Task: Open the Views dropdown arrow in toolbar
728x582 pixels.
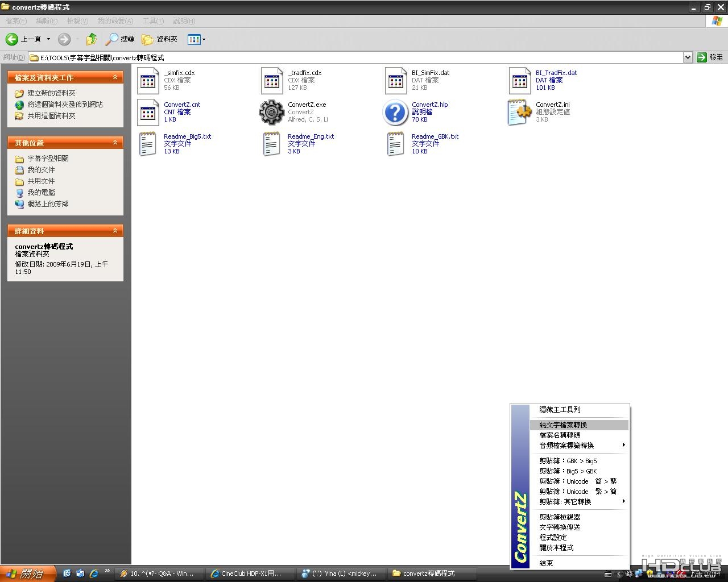Action: click(204, 39)
